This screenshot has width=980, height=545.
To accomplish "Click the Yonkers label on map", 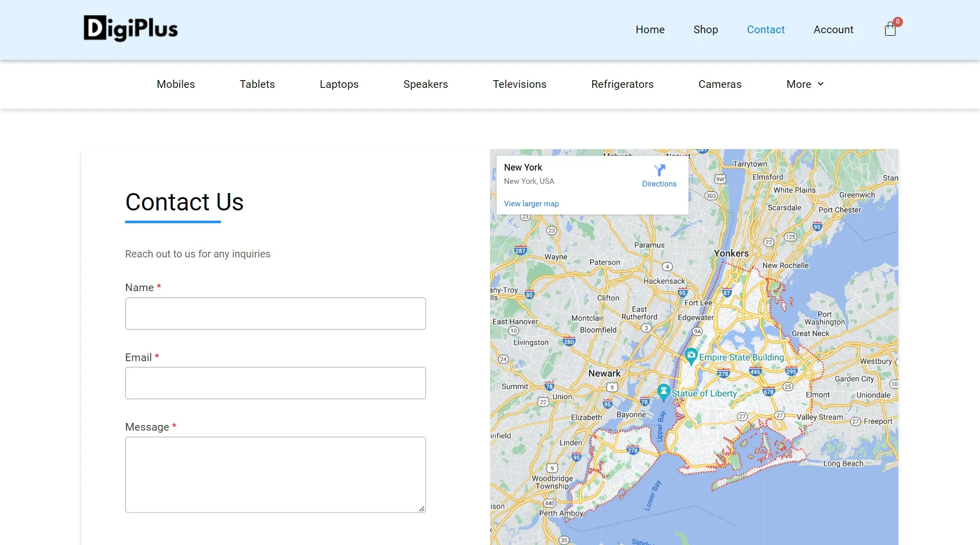I will 731,253.
